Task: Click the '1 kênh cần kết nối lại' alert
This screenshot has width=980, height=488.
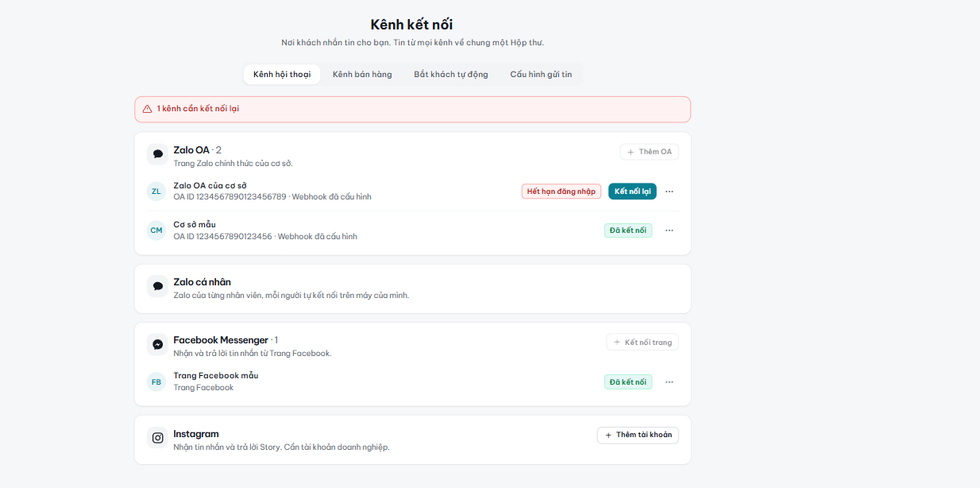Action: 412,109
